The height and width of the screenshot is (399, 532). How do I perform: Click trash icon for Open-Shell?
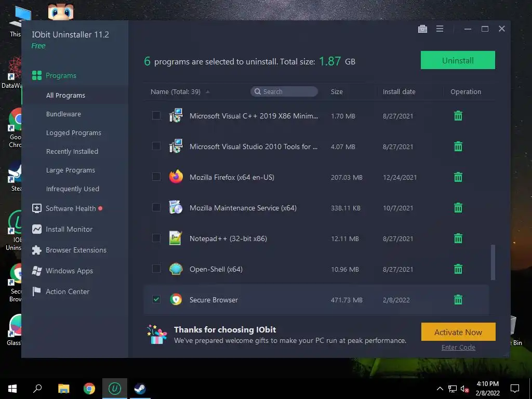pyautogui.click(x=458, y=269)
